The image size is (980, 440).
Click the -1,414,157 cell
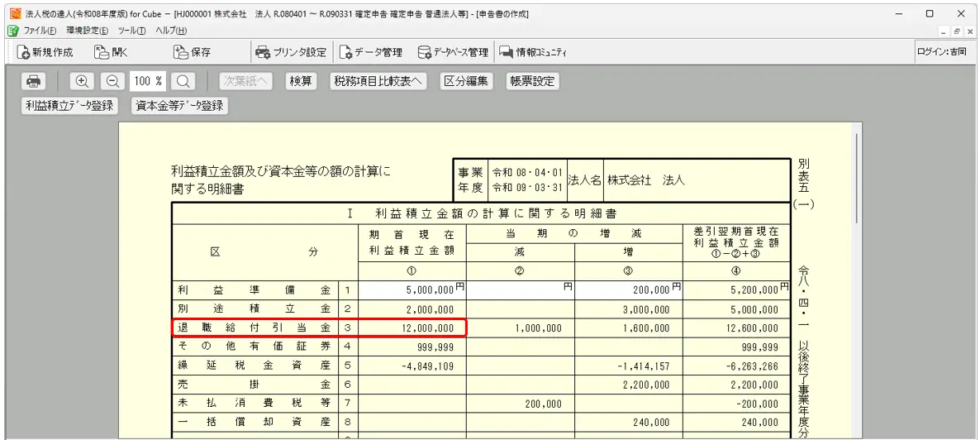click(629, 366)
